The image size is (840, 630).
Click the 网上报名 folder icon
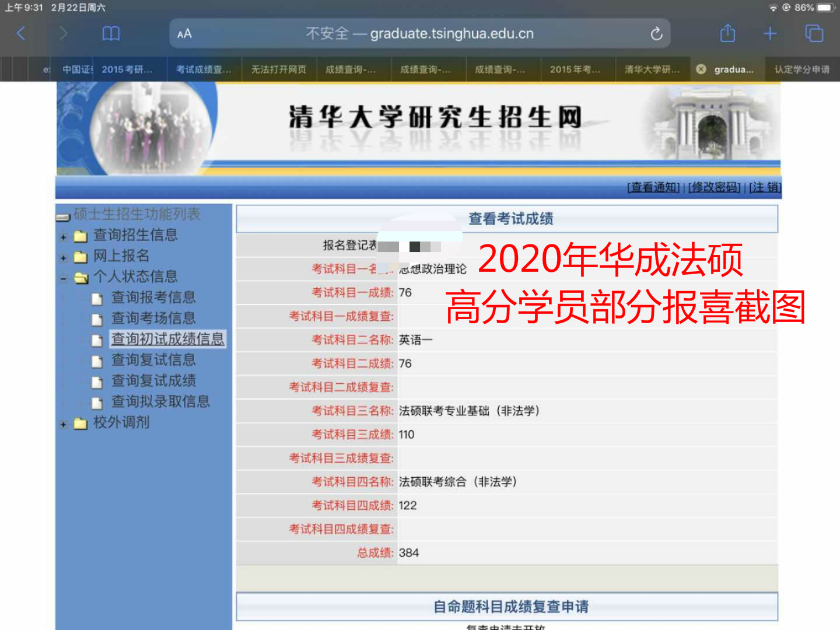coord(80,257)
